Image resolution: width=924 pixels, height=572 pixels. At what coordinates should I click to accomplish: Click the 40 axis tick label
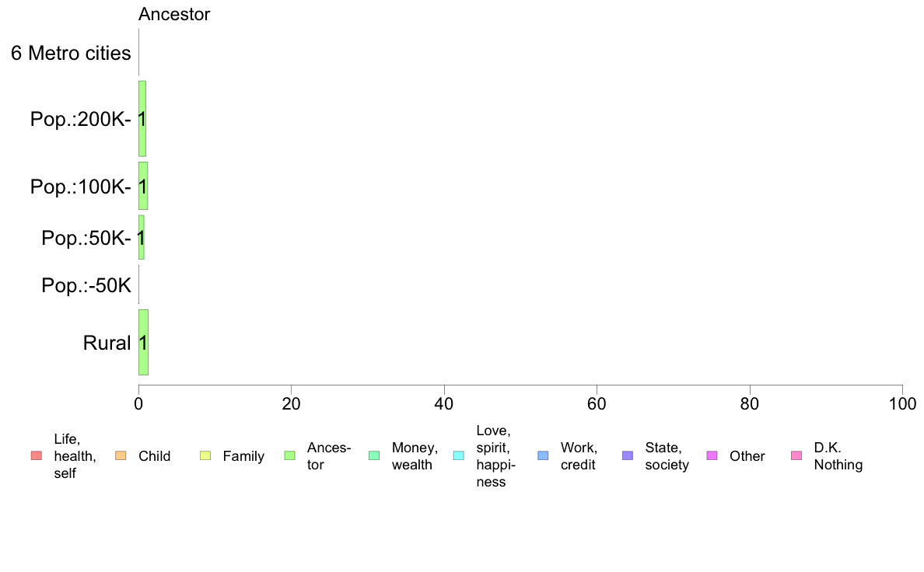pos(444,403)
